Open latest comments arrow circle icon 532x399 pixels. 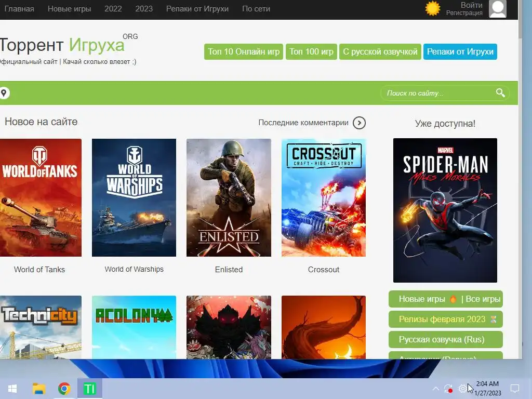tap(359, 123)
